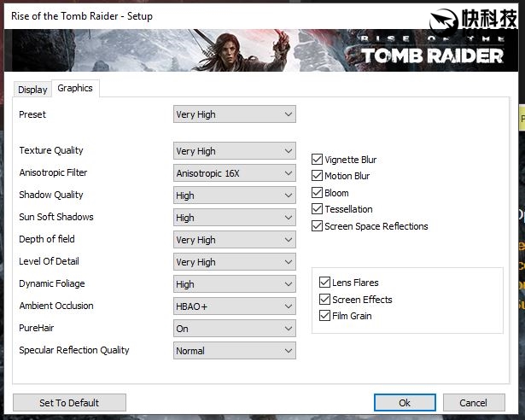Expand the Anisotropic Filter dropdown
Screen dimensions: 525x420
point(235,173)
